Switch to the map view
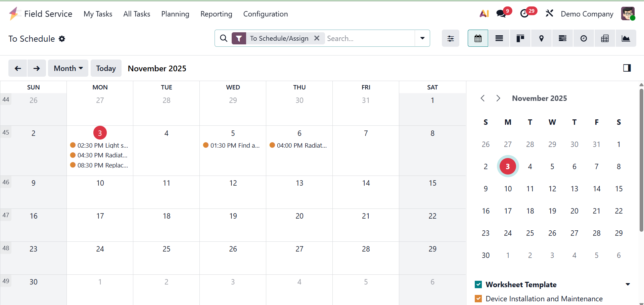Screen dimensions: 644x305 (x=541, y=38)
